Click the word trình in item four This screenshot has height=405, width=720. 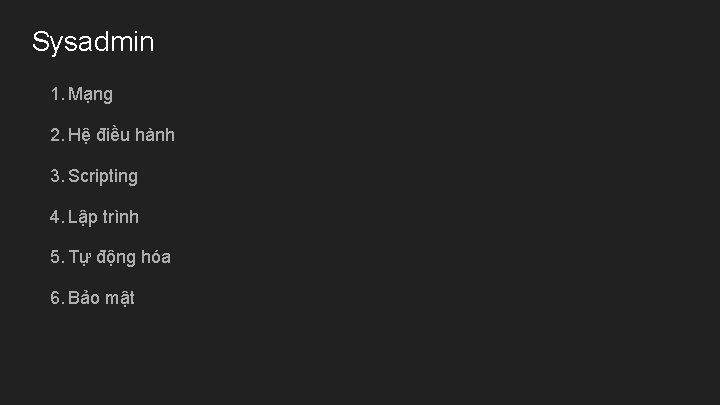(x=120, y=217)
